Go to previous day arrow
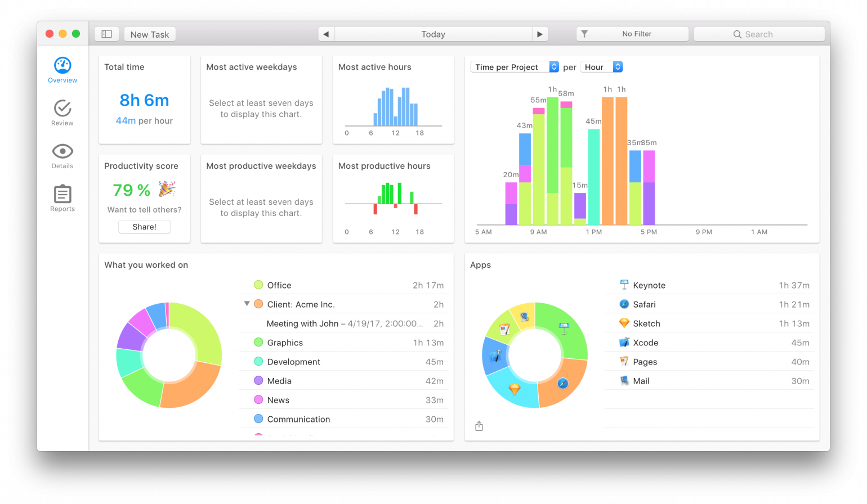This screenshot has height=504, width=867. tap(326, 34)
